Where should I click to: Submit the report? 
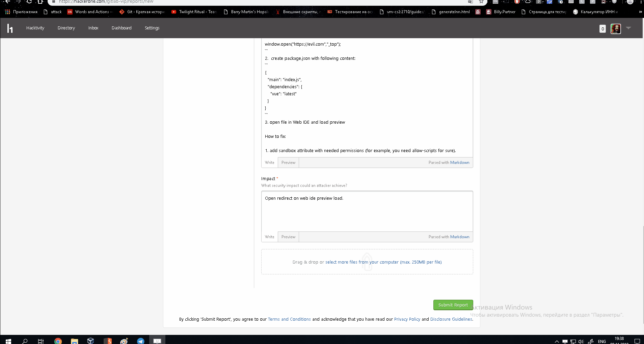click(453, 305)
